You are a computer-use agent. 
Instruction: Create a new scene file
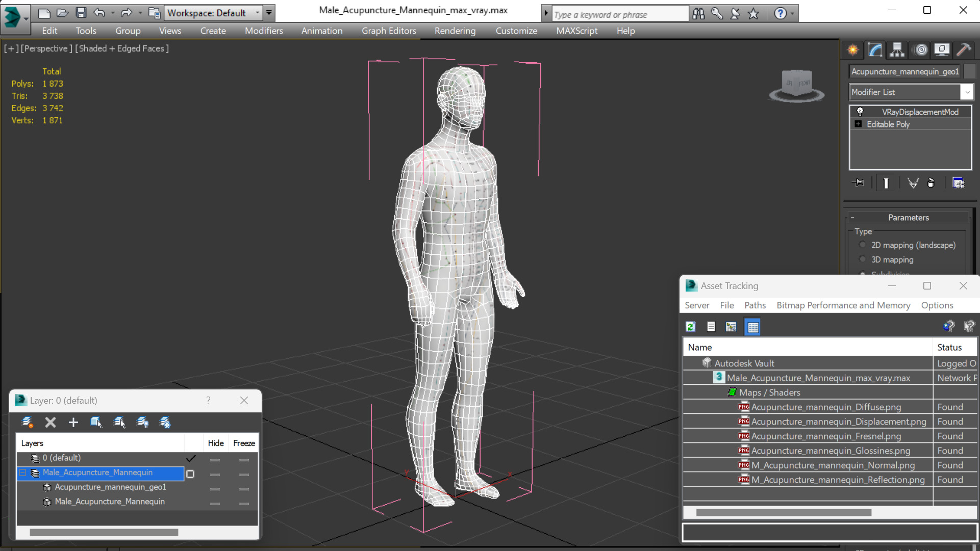click(44, 13)
